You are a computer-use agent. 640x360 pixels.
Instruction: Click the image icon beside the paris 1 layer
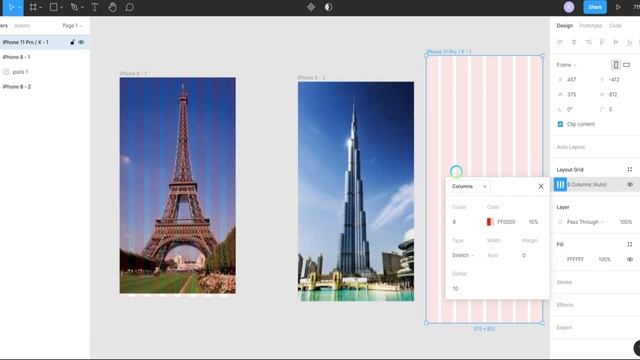[x=6, y=72]
